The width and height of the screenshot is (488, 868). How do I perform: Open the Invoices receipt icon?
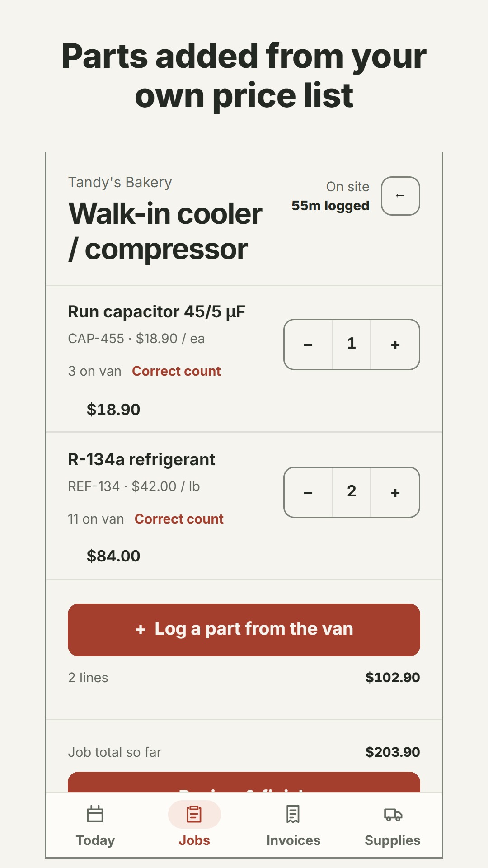point(293,814)
